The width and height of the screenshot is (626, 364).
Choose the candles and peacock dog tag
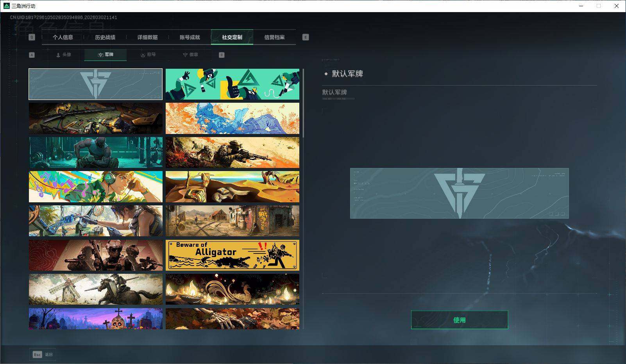[233, 289]
